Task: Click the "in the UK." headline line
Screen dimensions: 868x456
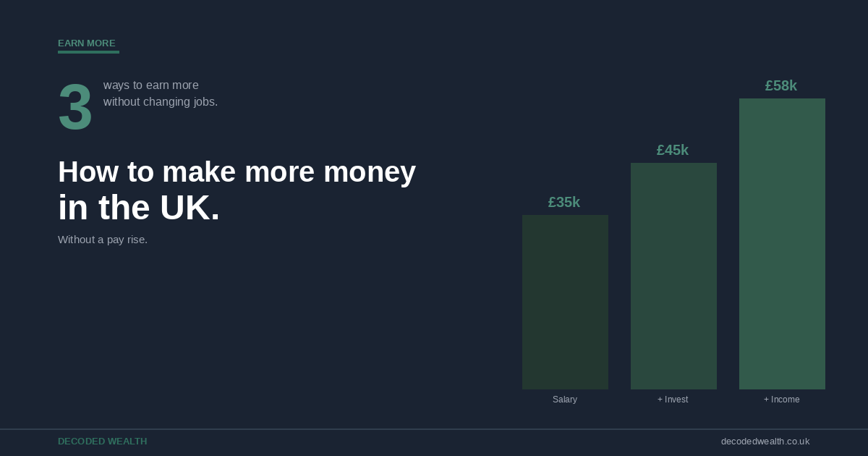Action: (138, 208)
